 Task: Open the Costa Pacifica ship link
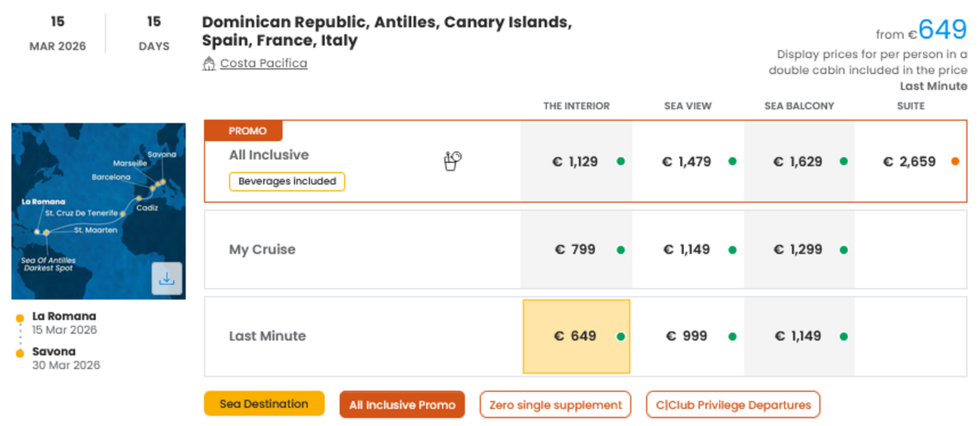pos(263,63)
